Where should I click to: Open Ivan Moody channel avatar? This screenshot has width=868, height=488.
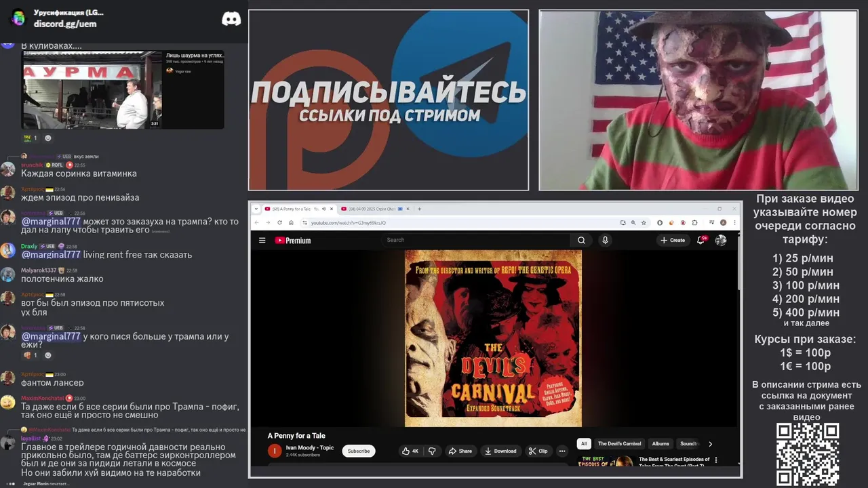pyautogui.click(x=275, y=451)
